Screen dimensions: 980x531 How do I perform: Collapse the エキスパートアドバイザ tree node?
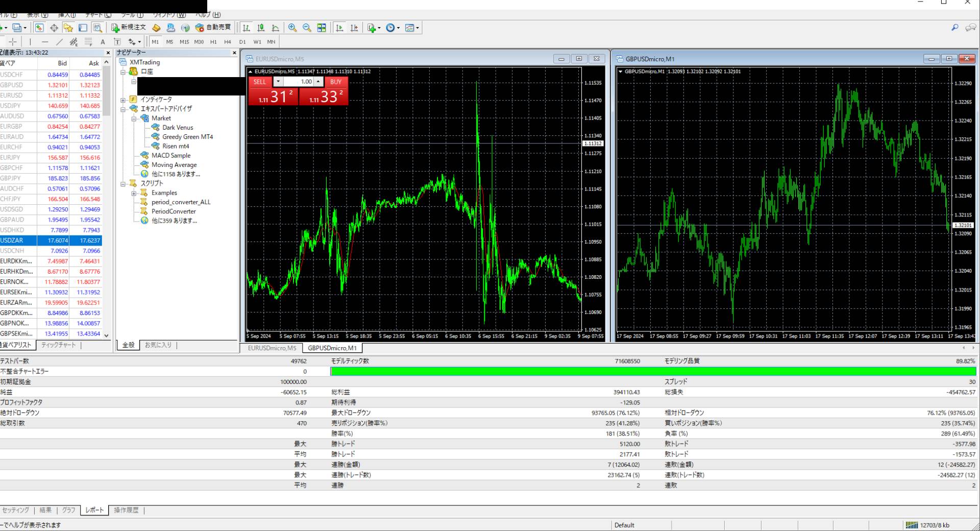pyautogui.click(x=123, y=109)
